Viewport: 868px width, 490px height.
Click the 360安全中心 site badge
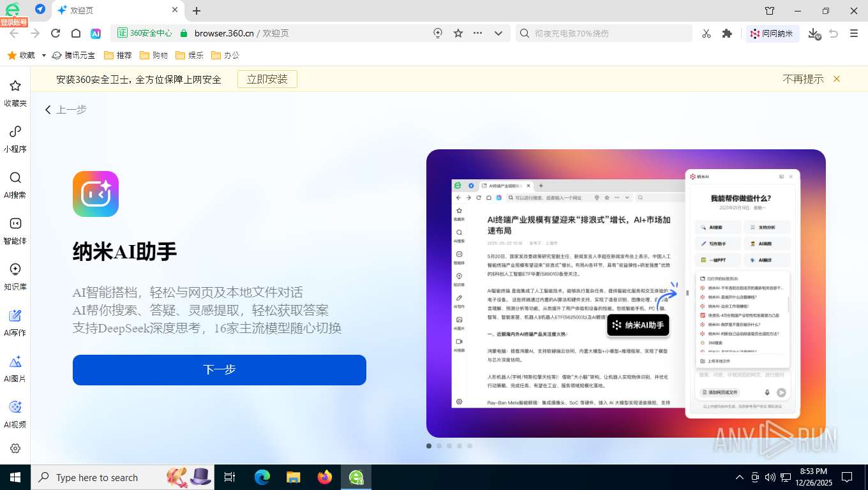144,33
